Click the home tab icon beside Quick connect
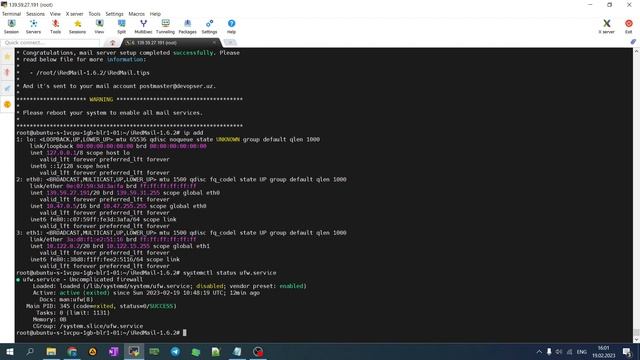 point(112,42)
